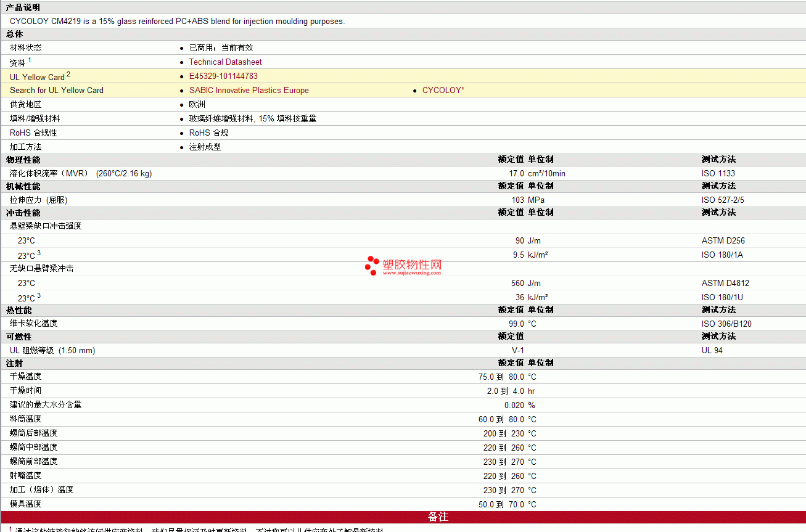Image resolution: width=806 pixels, height=532 pixels.
Task: Click the 已商用：当前有效 value
Action: [x=221, y=47]
